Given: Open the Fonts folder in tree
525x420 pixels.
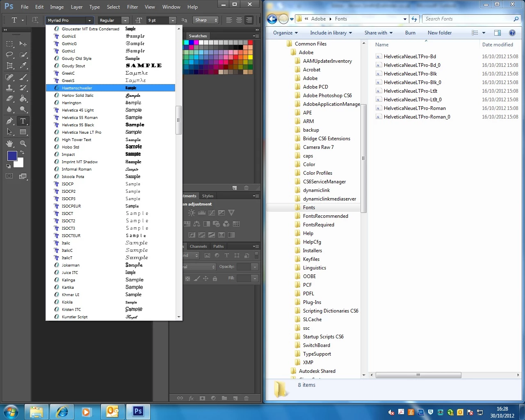Looking at the screenshot, I should tap(309, 208).
